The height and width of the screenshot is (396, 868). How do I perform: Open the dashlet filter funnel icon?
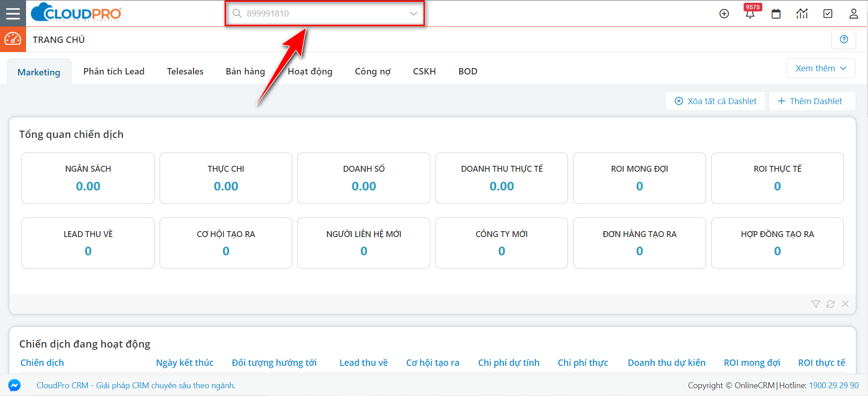[815, 304]
